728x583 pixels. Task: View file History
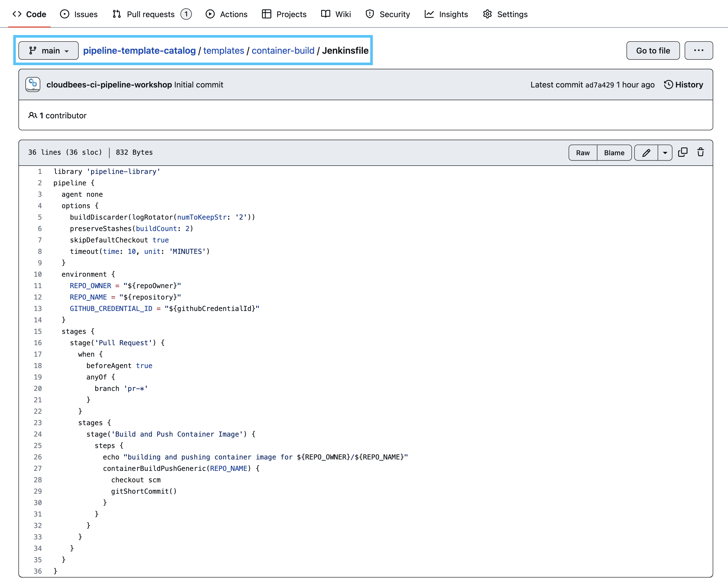683,85
